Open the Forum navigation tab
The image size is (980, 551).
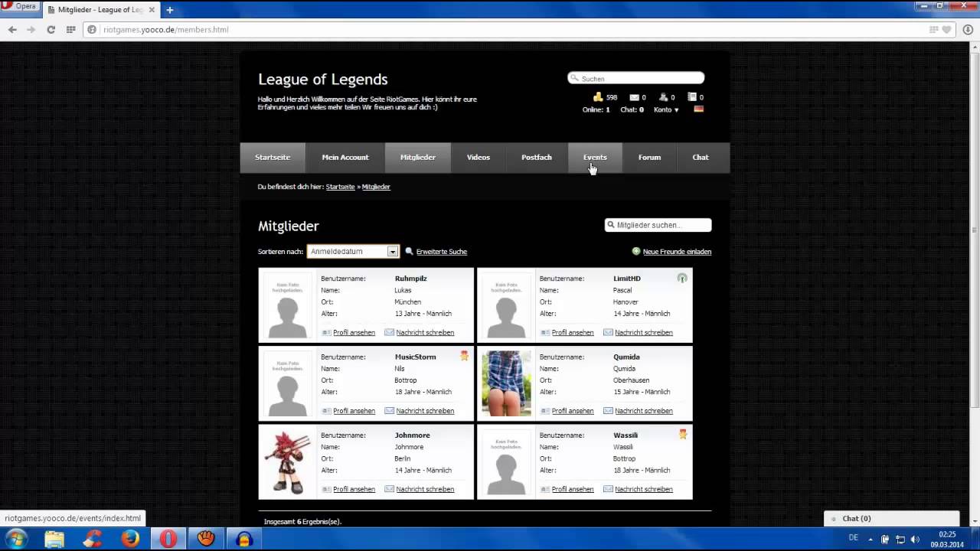(649, 158)
